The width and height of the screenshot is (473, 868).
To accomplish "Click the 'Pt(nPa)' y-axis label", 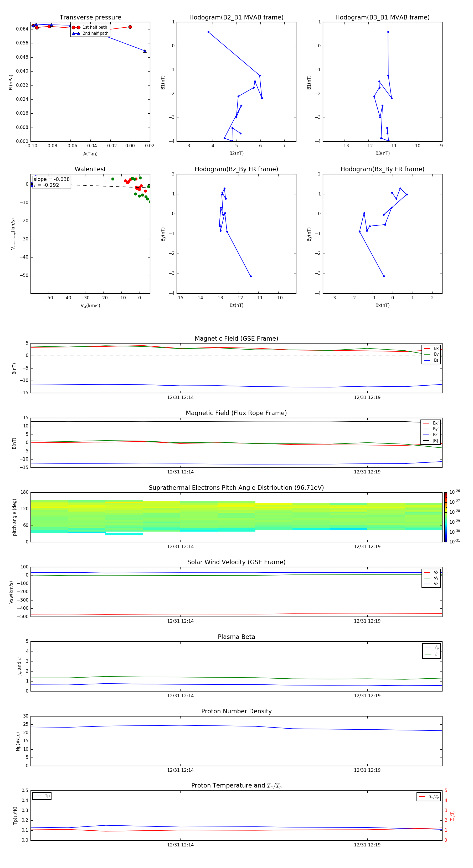I will pyautogui.click(x=11, y=82).
